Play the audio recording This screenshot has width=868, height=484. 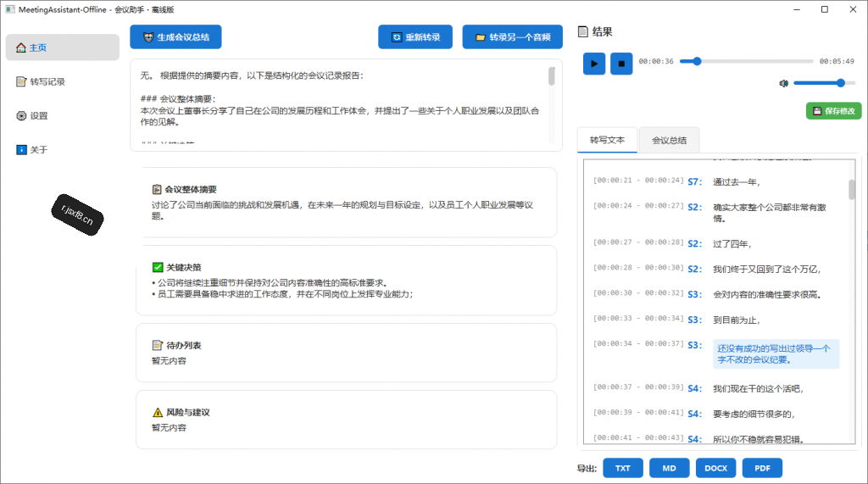click(594, 64)
